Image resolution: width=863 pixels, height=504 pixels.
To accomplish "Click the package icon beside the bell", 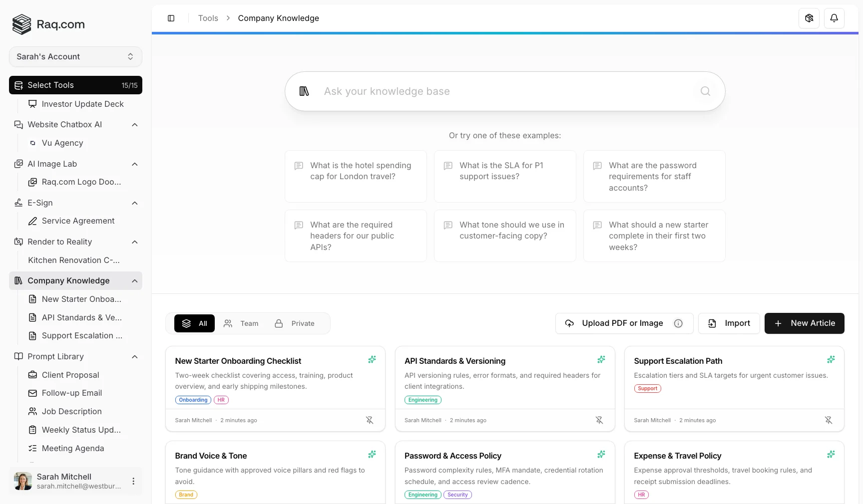I will pyautogui.click(x=809, y=18).
